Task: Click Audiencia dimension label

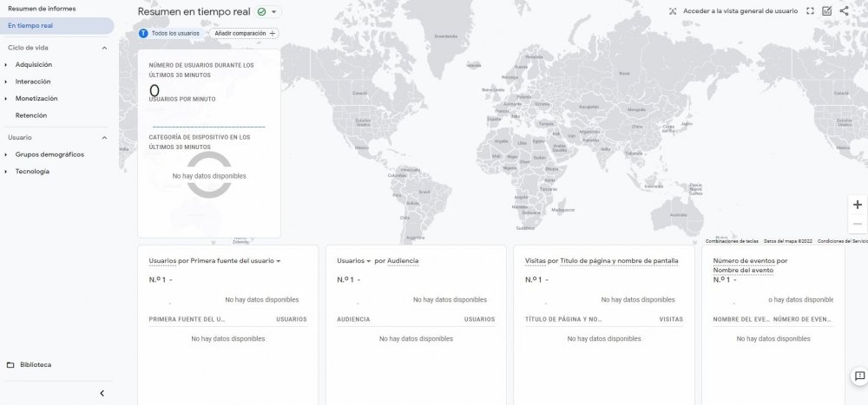Action: click(403, 260)
